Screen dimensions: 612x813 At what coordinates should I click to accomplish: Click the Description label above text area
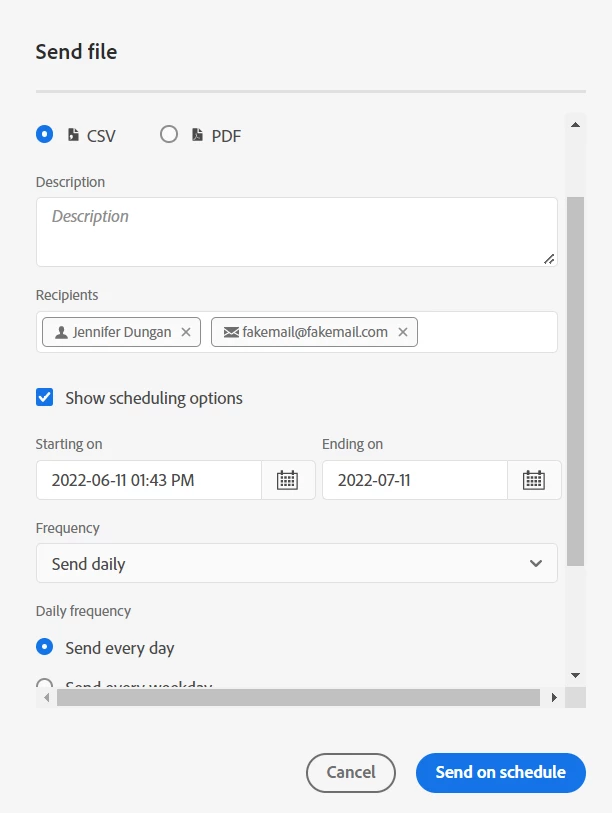[x=70, y=182]
